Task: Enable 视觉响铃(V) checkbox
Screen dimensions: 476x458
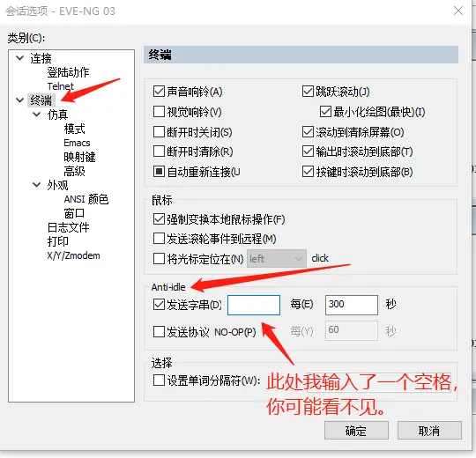Action: coord(159,112)
